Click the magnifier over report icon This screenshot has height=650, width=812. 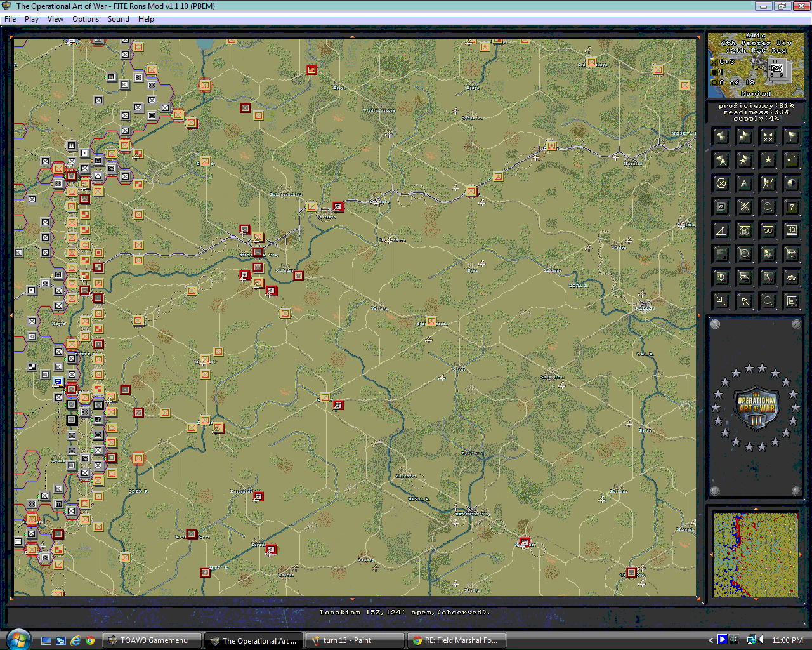[x=745, y=254]
